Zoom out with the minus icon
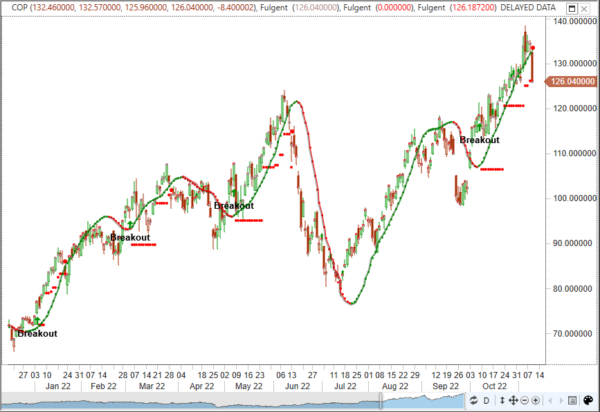 pyautogui.click(x=524, y=400)
